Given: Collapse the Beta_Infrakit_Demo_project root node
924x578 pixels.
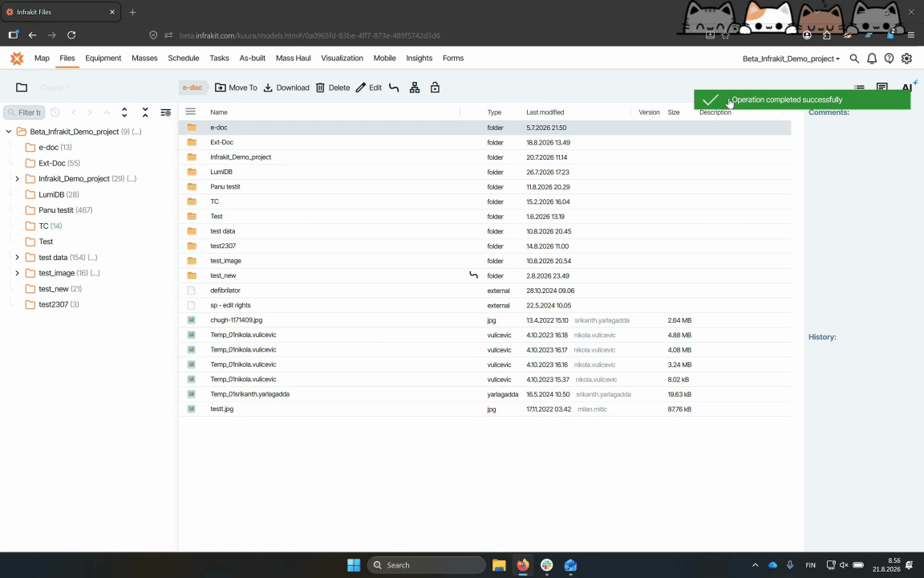Looking at the screenshot, I should (8, 132).
